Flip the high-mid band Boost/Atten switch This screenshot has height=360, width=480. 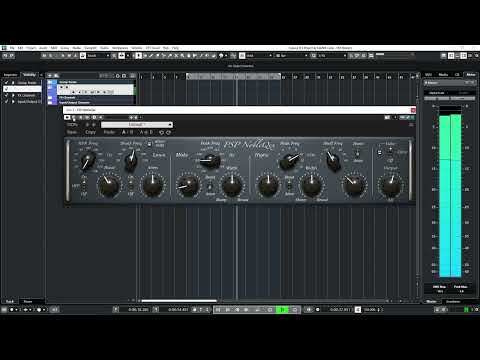[289, 186]
